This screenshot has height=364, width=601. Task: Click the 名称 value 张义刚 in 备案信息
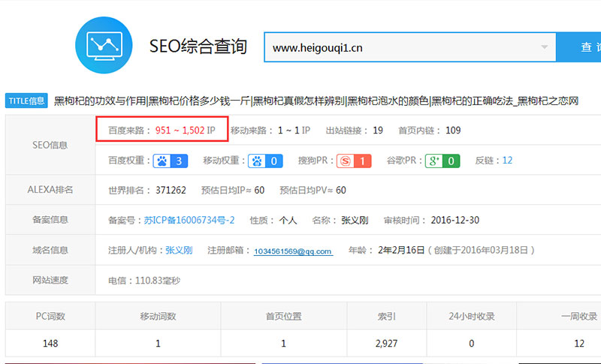[x=355, y=220]
